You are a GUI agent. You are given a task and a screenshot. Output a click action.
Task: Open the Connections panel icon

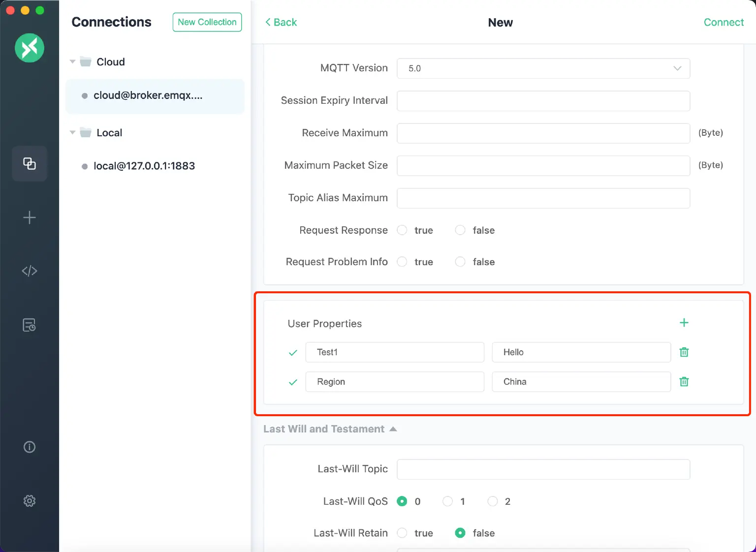point(30,164)
